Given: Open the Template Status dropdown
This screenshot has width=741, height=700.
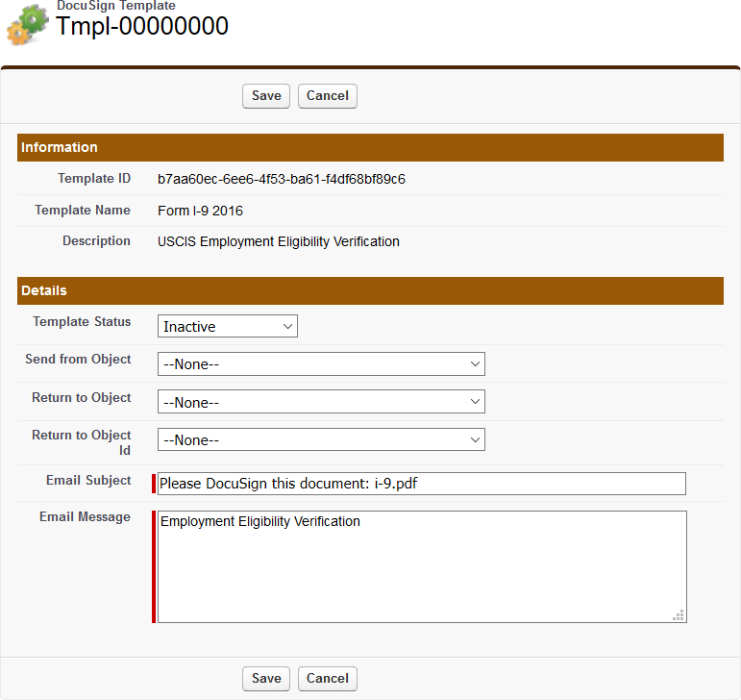Looking at the screenshot, I should coord(228,327).
